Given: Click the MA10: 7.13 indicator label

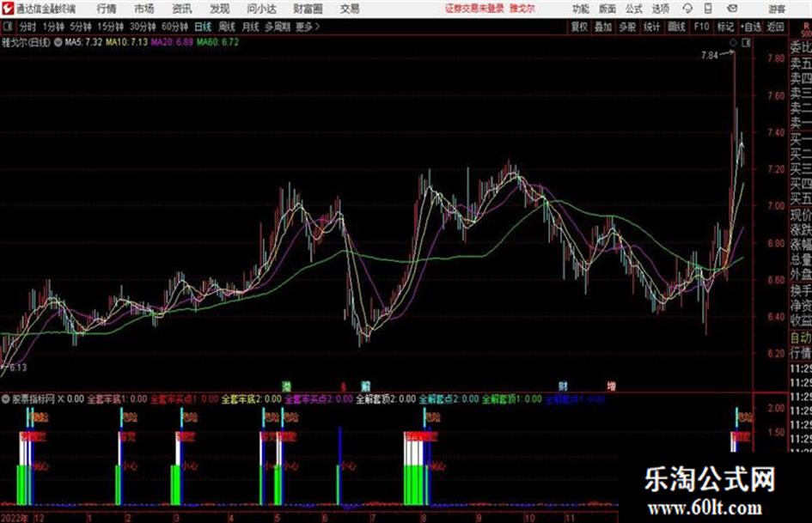Looking at the screenshot, I should coord(126,42).
